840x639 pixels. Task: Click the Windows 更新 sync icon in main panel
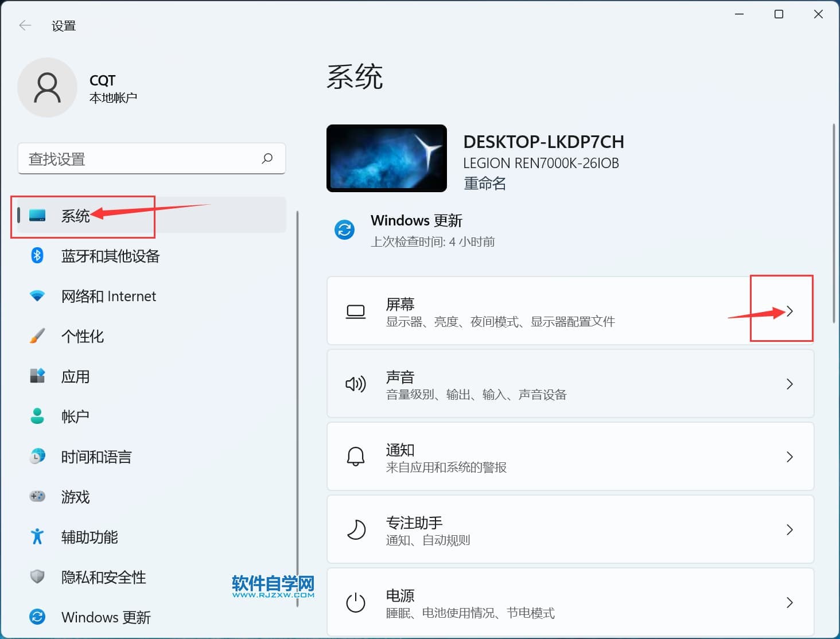point(344,230)
